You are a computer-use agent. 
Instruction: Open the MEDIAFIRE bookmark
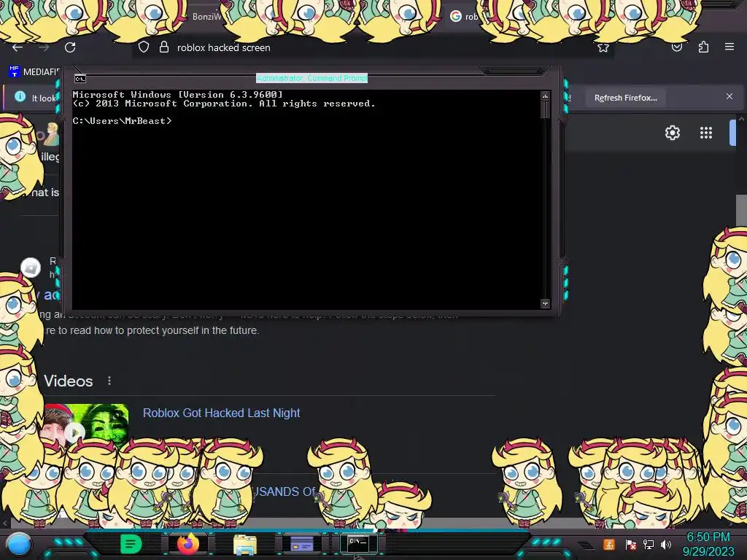point(34,72)
